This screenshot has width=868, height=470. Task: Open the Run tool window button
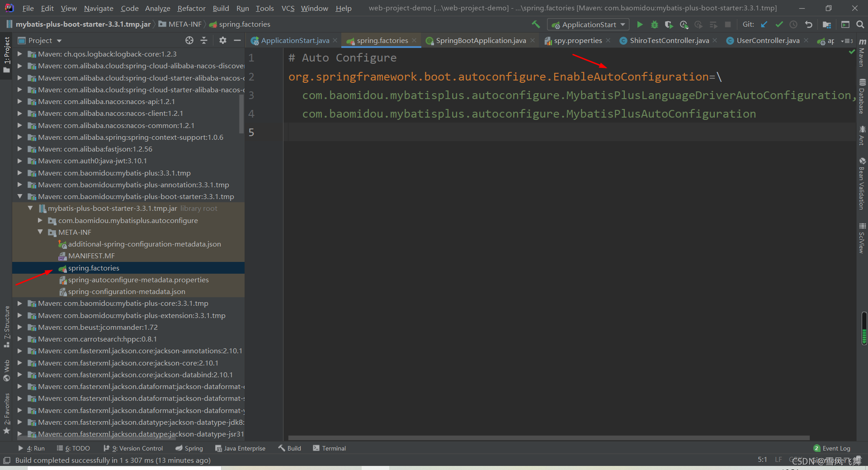tap(31, 448)
